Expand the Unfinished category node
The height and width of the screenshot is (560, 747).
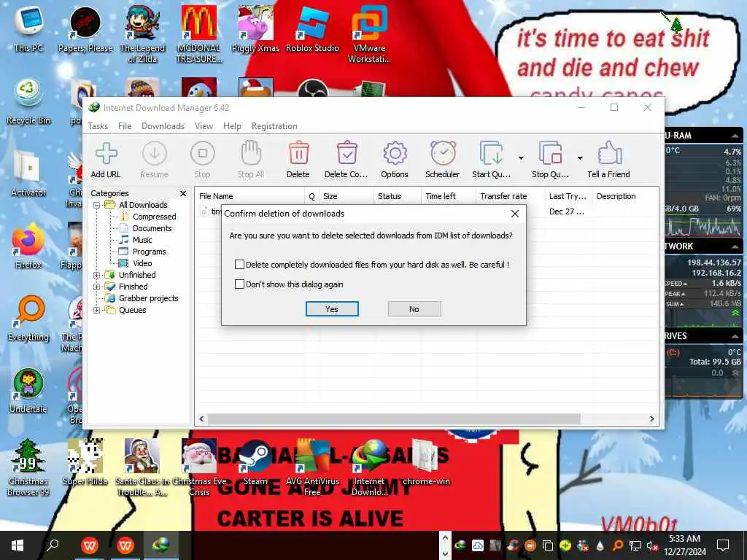click(x=97, y=275)
